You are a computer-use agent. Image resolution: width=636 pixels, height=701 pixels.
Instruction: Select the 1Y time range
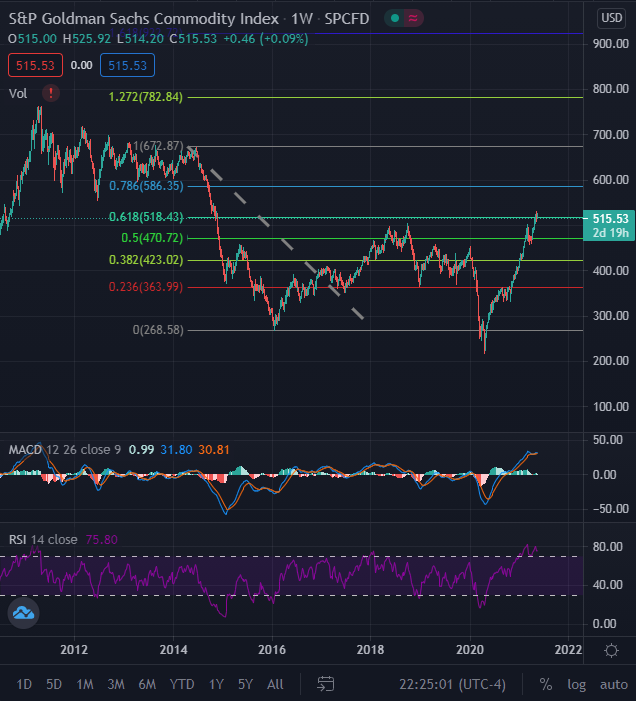click(x=216, y=684)
